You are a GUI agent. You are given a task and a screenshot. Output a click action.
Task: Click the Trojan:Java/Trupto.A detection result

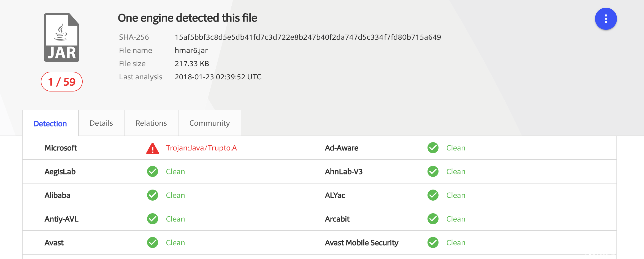click(x=201, y=148)
